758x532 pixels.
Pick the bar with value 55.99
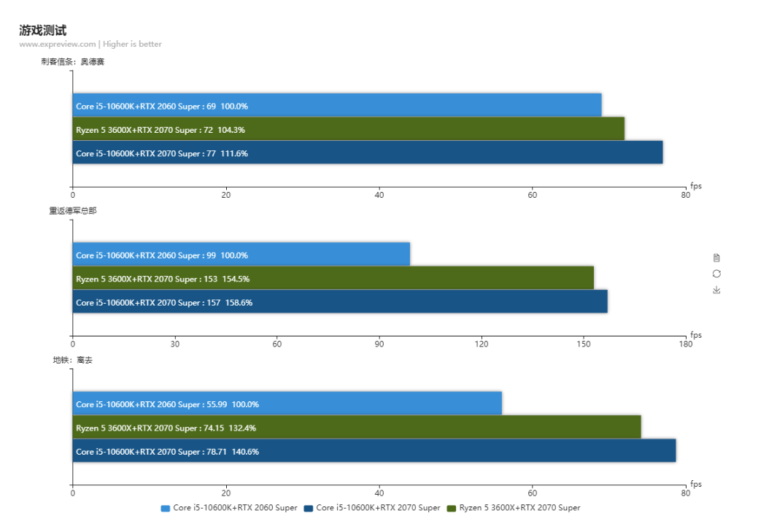(x=287, y=404)
